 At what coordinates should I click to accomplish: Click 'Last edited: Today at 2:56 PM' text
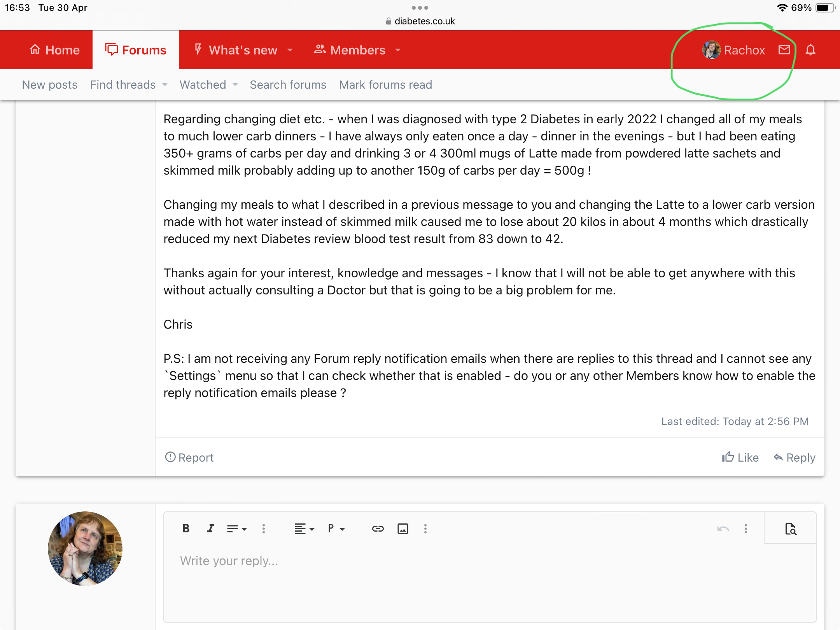735,421
